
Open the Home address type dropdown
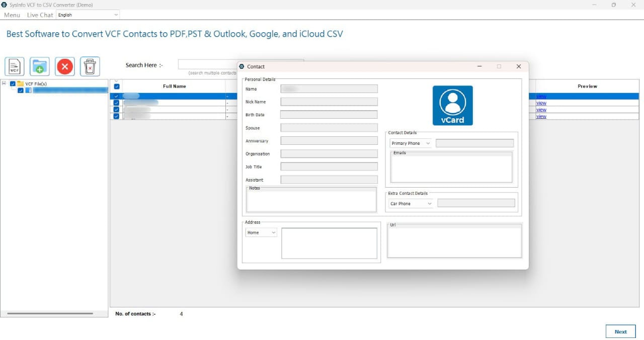[x=261, y=232]
